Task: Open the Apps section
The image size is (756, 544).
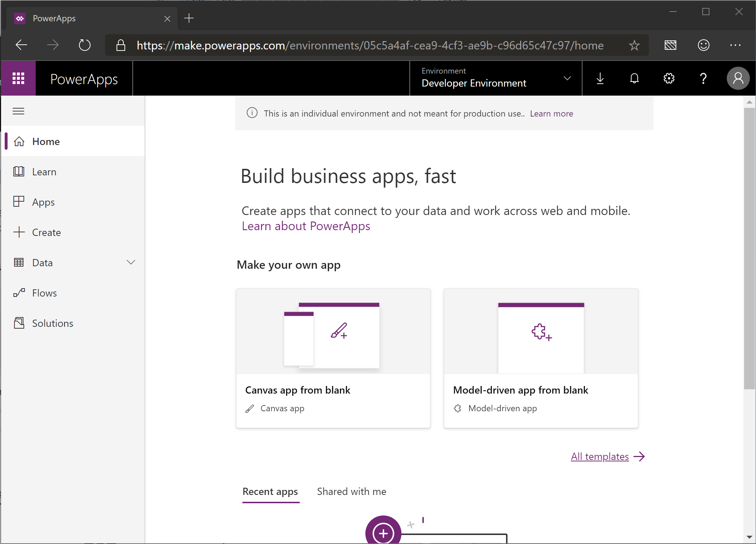Action: coord(43,202)
